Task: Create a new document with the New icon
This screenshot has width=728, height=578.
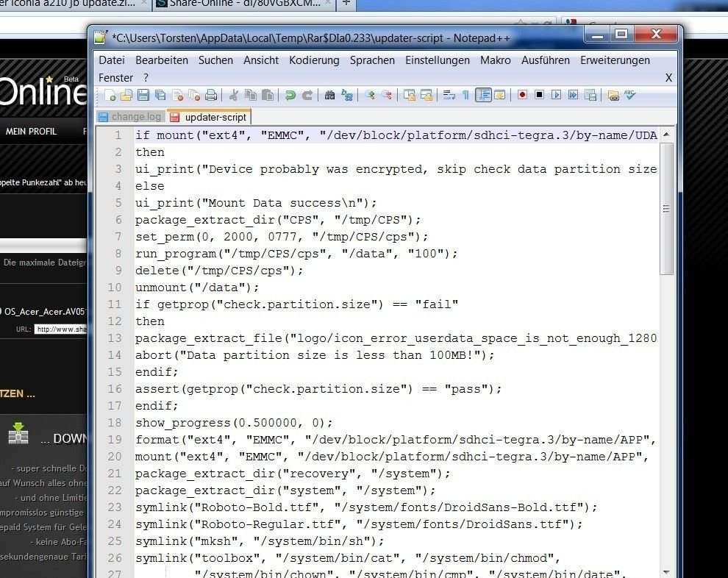Action: pos(110,95)
